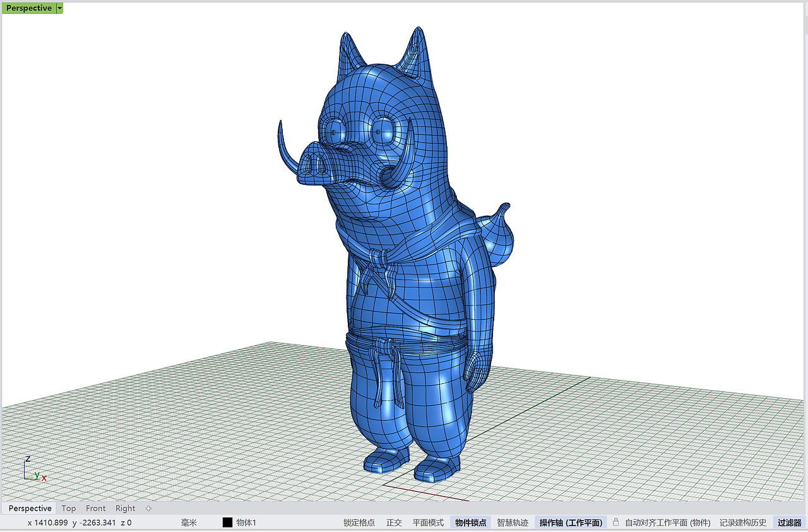This screenshot has height=532, width=808.
Task: Toggle 智慧轨迹 smart track
Action: click(513, 523)
